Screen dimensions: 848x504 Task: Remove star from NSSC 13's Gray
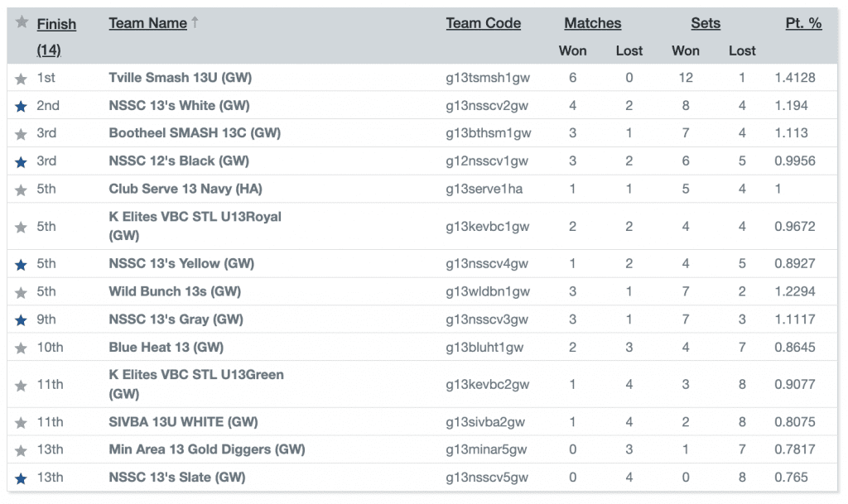pos(21,320)
